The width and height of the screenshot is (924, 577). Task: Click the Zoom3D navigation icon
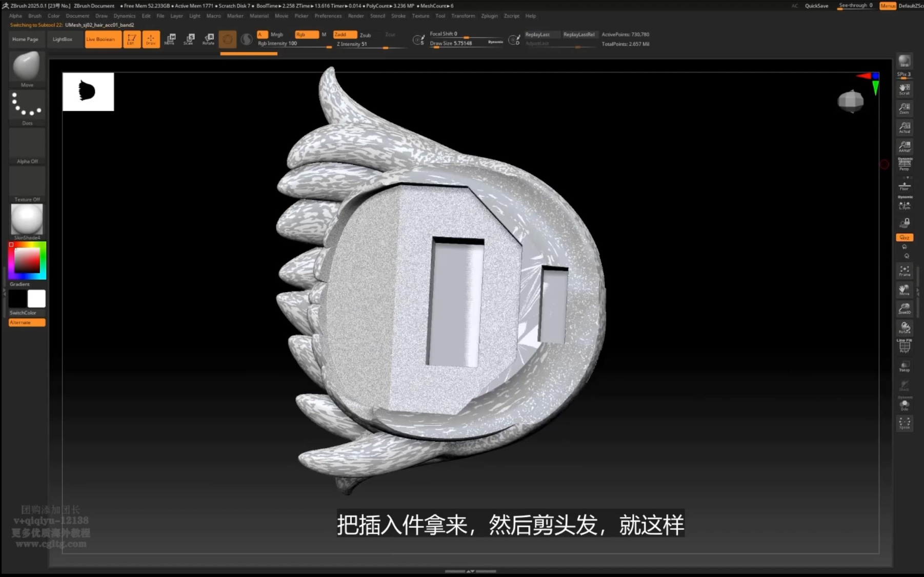click(904, 308)
